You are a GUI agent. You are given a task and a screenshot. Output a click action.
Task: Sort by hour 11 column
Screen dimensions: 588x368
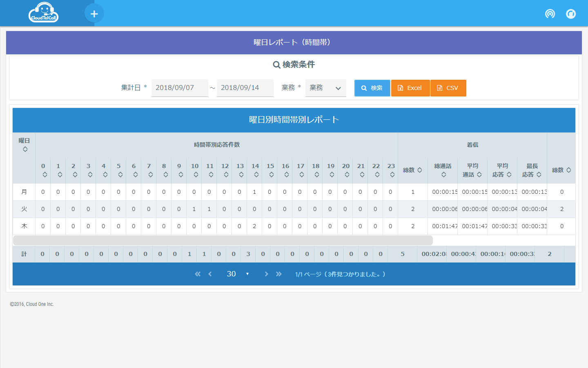pos(211,175)
